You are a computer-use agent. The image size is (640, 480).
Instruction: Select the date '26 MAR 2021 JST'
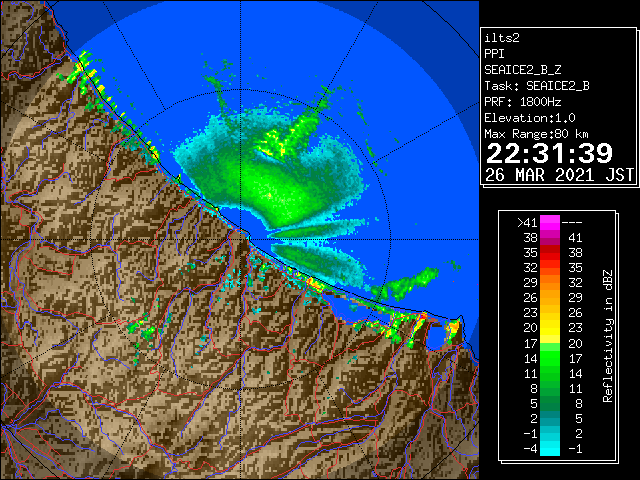click(560, 175)
